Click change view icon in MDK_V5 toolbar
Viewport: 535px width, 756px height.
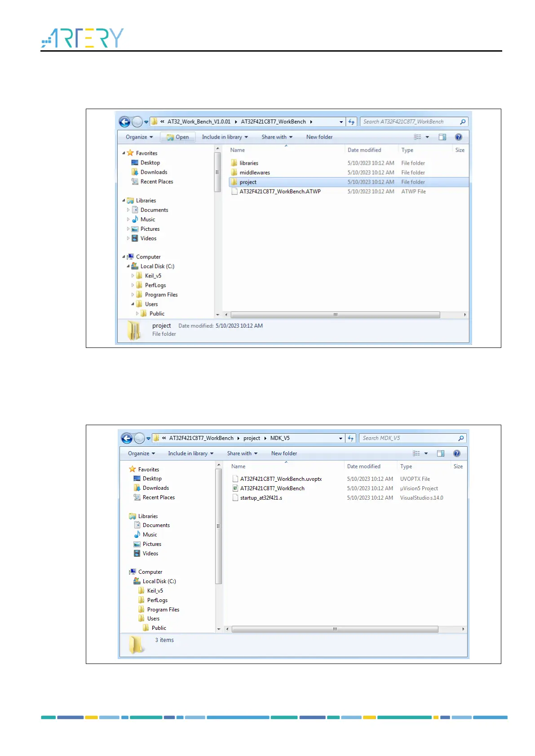pyautogui.click(x=416, y=453)
